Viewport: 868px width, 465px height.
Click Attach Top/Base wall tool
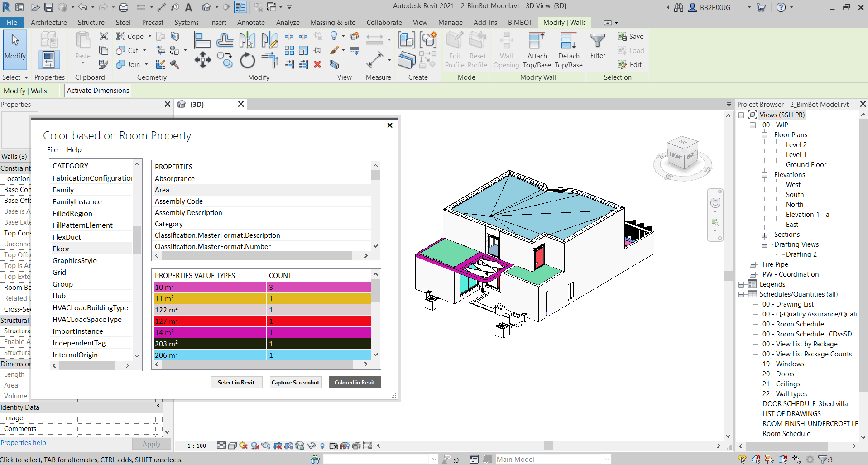click(537, 50)
